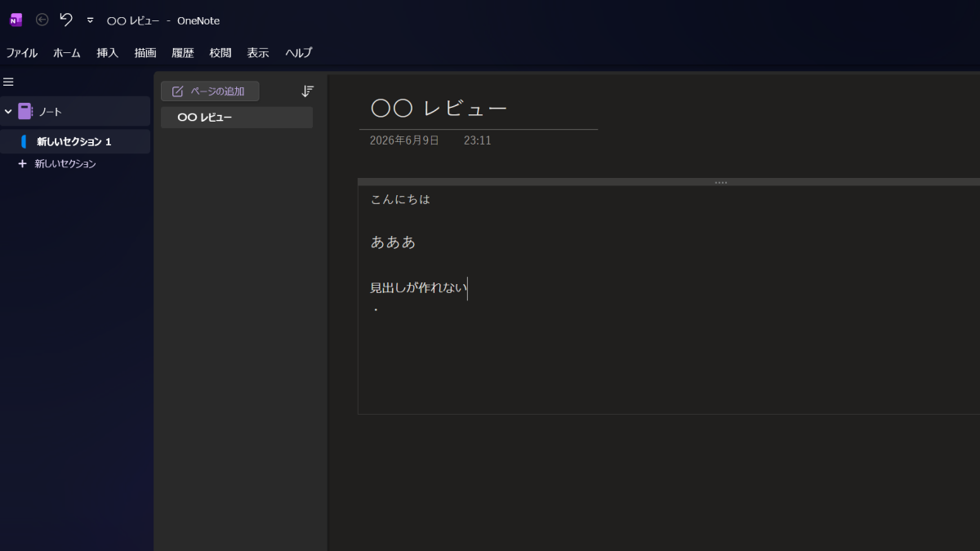Click the Back arrow button
This screenshot has width=980, height=551.
[42, 20]
